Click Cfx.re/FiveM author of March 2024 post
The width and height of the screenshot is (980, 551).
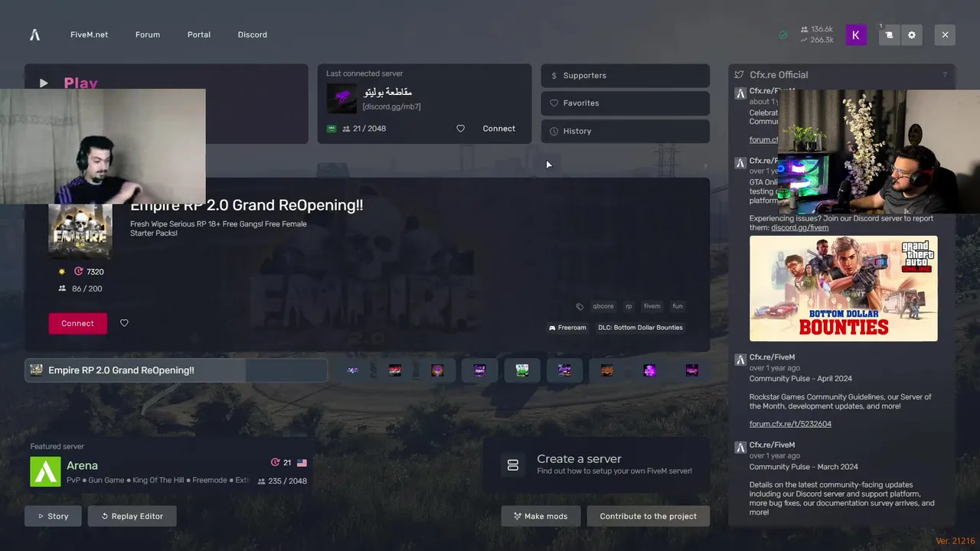(772, 445)
